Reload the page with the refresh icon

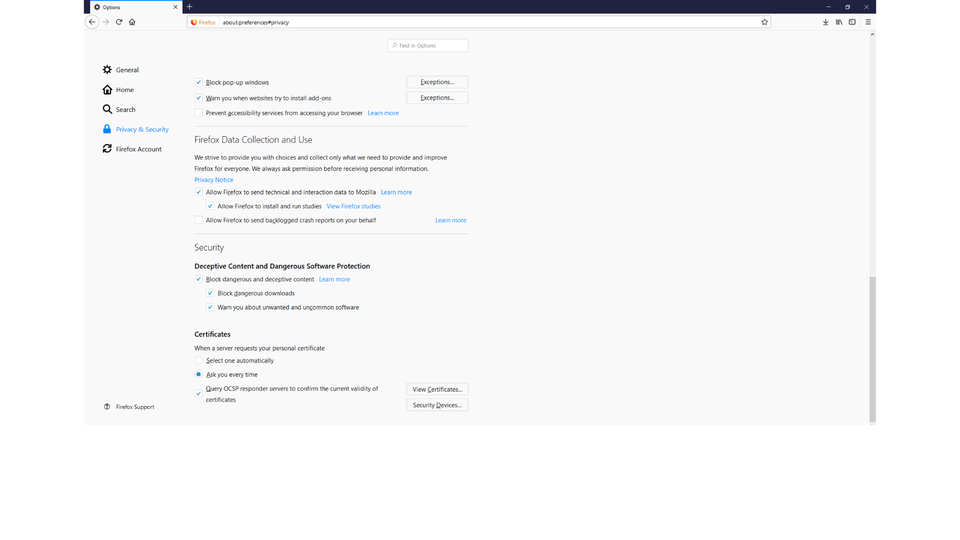coord(119,22)
